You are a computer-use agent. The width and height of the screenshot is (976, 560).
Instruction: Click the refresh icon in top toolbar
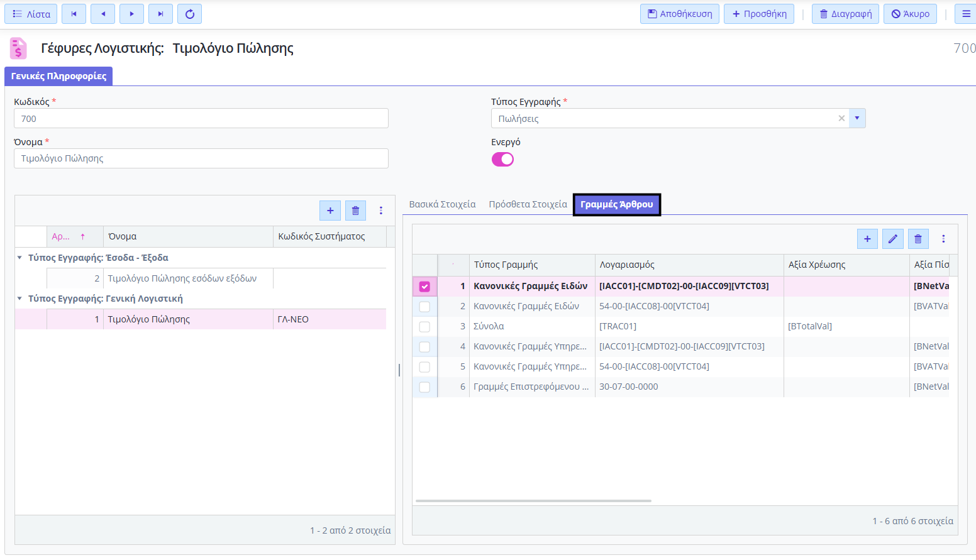(x=189, y=14)
